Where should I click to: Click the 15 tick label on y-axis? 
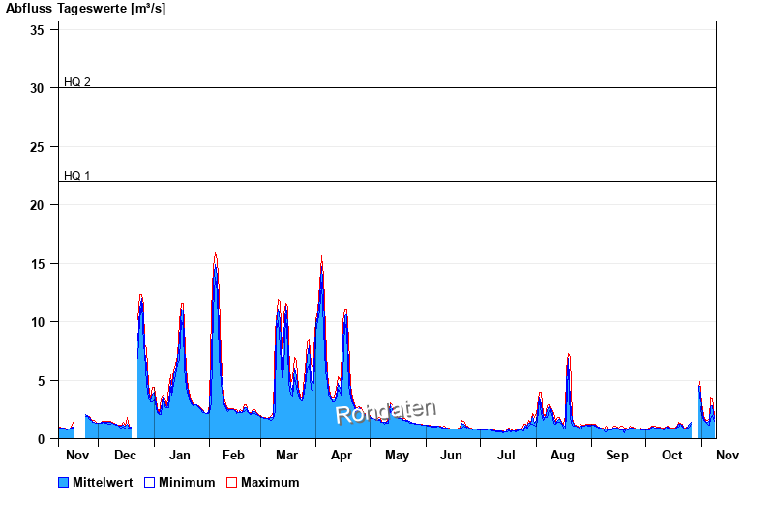coord(37,264)
